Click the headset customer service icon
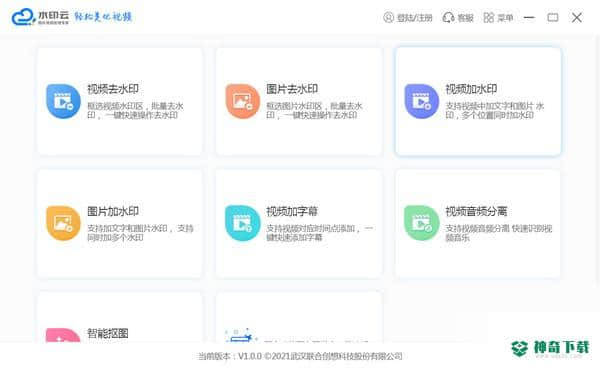Viewport: 600px width, 370px height. pyautogui.click(x=448, y=18)
